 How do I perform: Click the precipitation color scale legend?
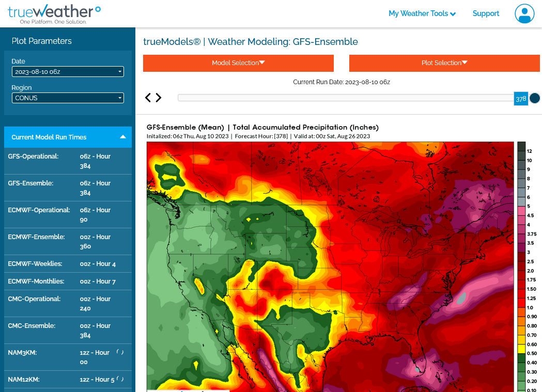[x=527, y=266]
